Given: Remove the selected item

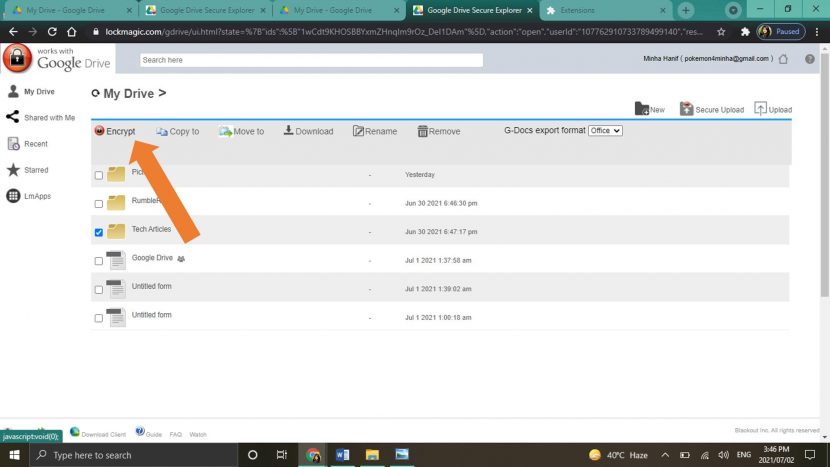Looking at the screenshot, I should click(438, 131).
